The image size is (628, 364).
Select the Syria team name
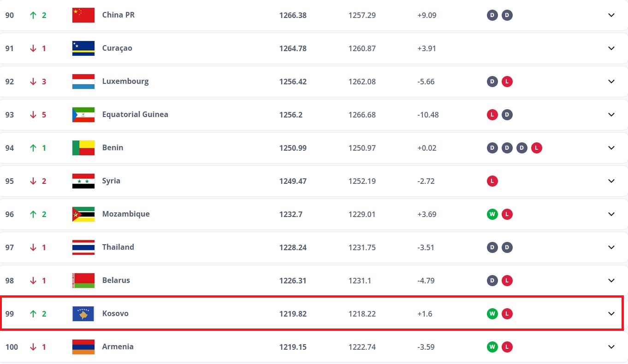(111, 181)
